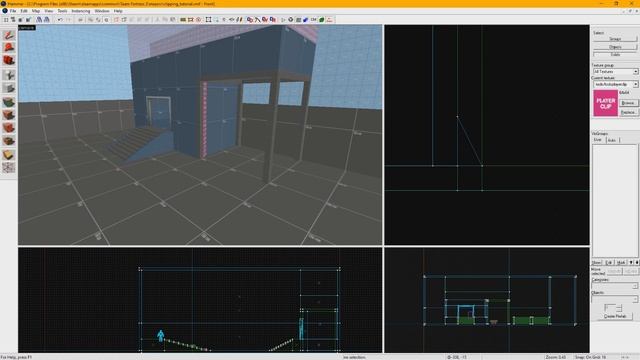
Task: Set selection mode to Groups
Action: pyautogui.click(x=615, y=39)
